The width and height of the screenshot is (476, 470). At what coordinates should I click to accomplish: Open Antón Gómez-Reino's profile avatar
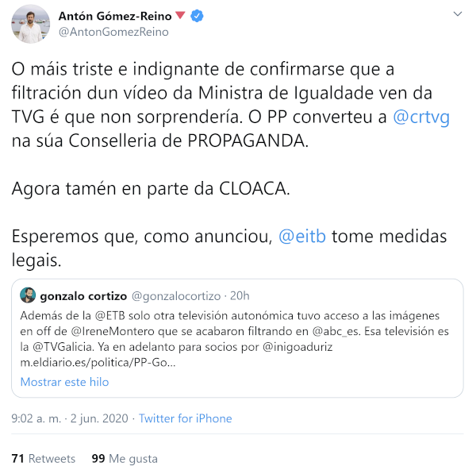pyautogui.click(x=30, y=24)
